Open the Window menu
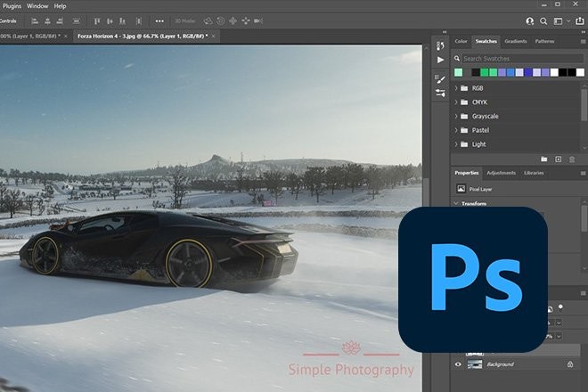Image resolution: width=588 pixels, height=392 pixels. [37, 5]
